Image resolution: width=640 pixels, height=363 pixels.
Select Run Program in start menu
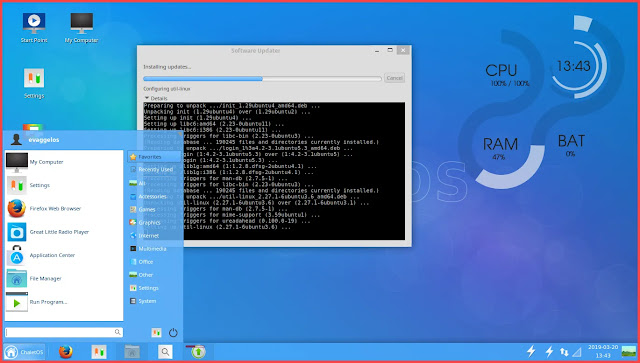(64, 302)
